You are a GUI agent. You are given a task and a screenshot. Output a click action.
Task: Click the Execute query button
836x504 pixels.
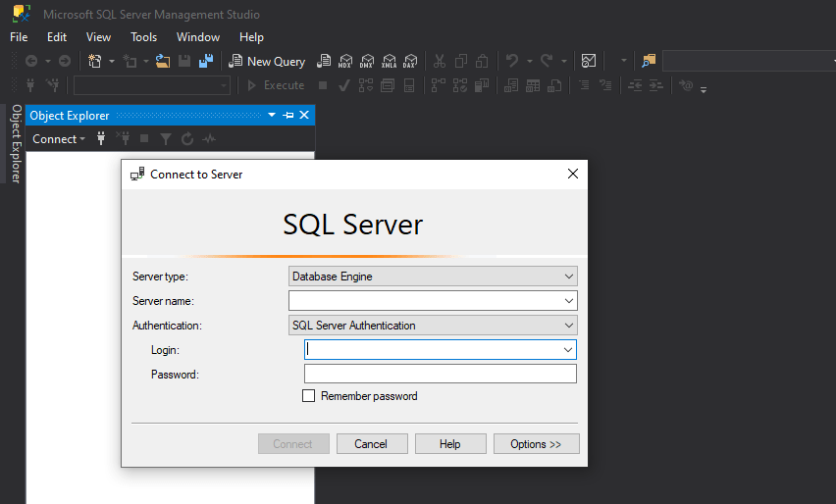tap(276, 85)
